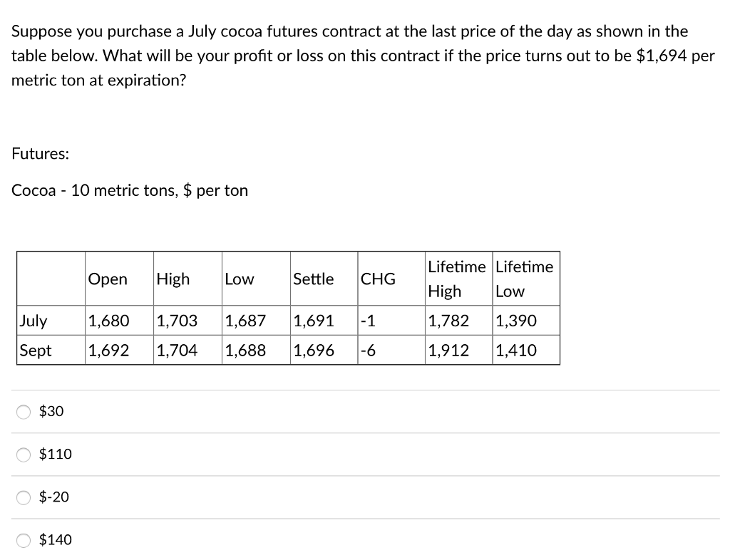Image resolution: width=730 pixels, height=560 pixels.
Task: Click the Low column header
Action: coord(239,279)
